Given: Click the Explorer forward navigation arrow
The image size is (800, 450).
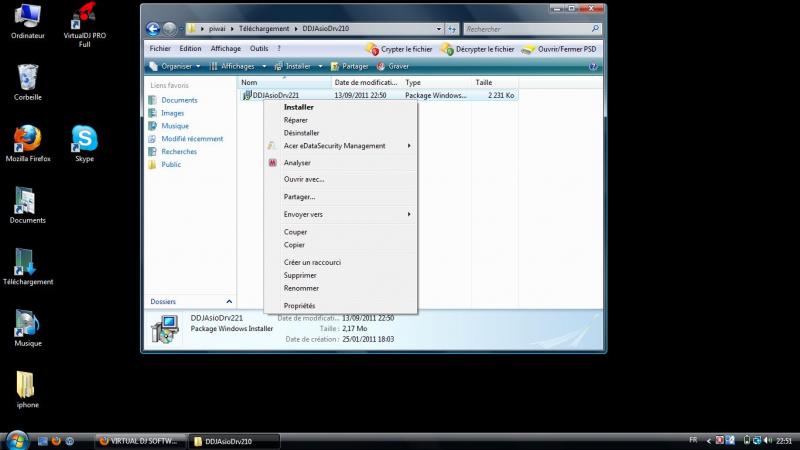Looking at the screenshot, I should tap(170, 29).
